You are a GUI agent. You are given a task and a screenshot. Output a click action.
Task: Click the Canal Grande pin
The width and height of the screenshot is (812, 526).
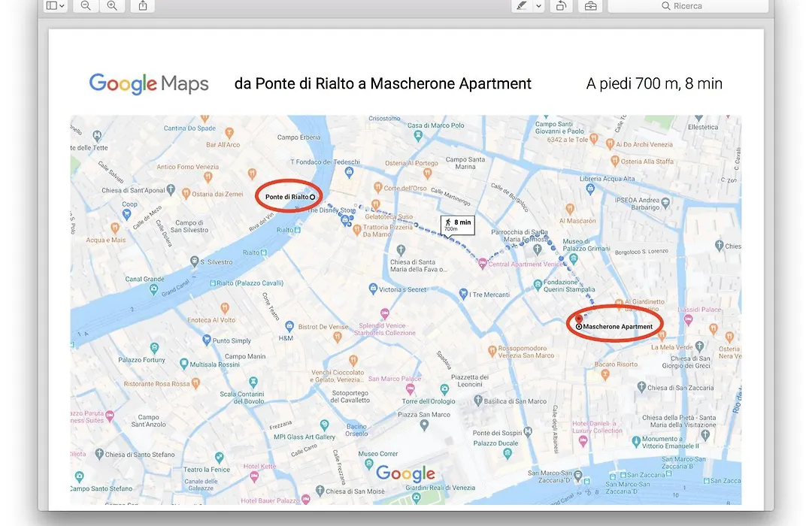click(154, 289)
